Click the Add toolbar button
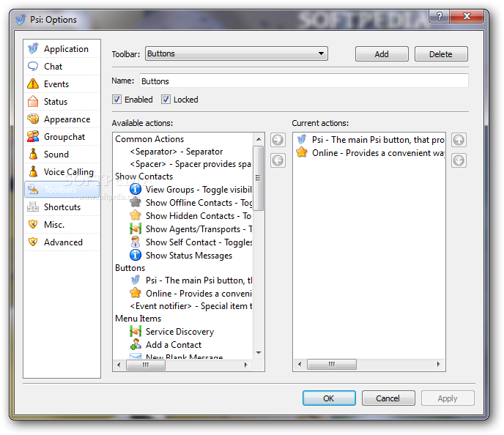This screenshot has height=435, width=504. tap(382, 54)
